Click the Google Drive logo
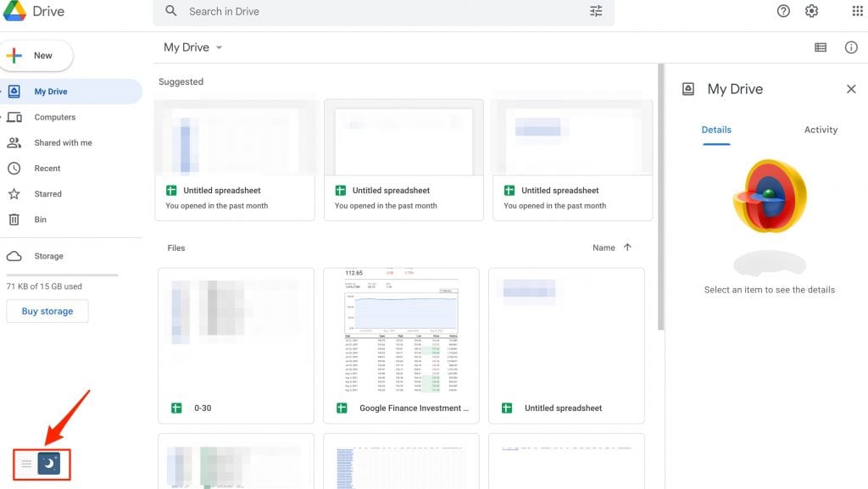 pyautogui.click(x=14, y=11)
